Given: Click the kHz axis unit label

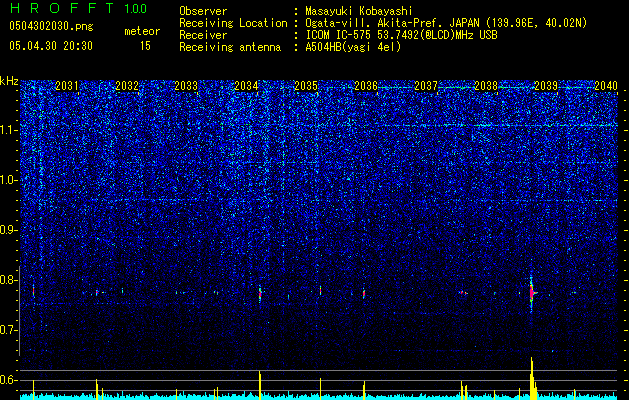Looking at the screenshot, I should (x=9, y=81).
